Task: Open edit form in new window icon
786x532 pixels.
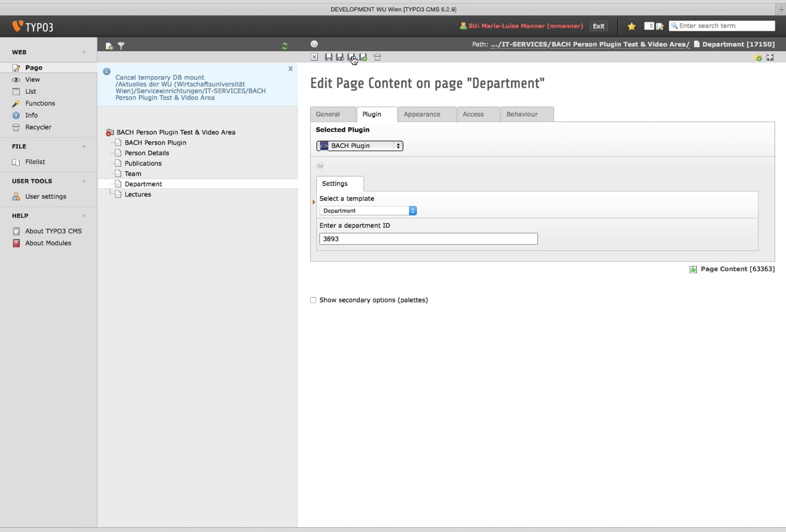Action: [770, 57]
